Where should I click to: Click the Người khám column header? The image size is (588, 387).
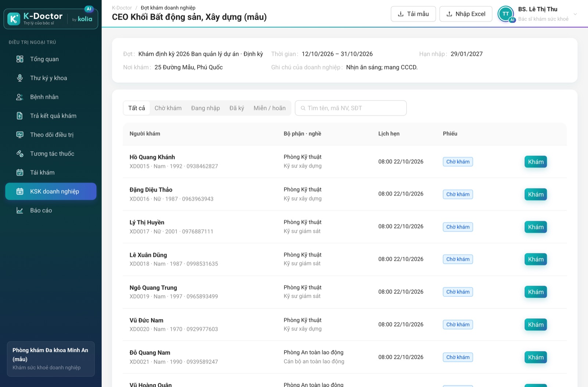[x=145, y=134]
